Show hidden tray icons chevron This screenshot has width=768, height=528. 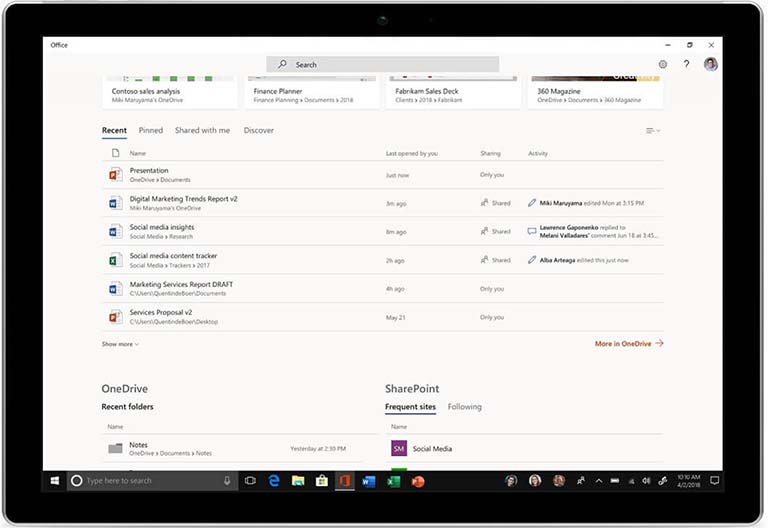pyautogui.click(x=599, y=481)
